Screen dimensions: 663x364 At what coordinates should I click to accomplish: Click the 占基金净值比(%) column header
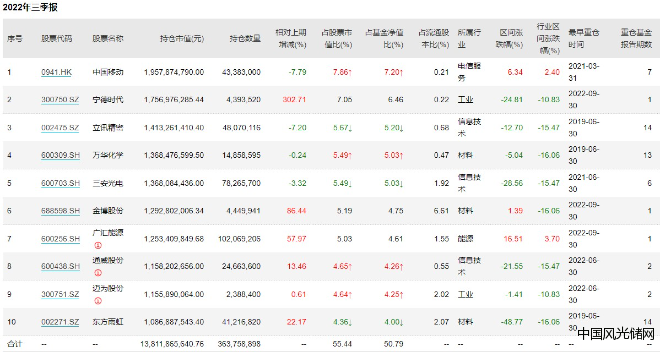(385, 38)
